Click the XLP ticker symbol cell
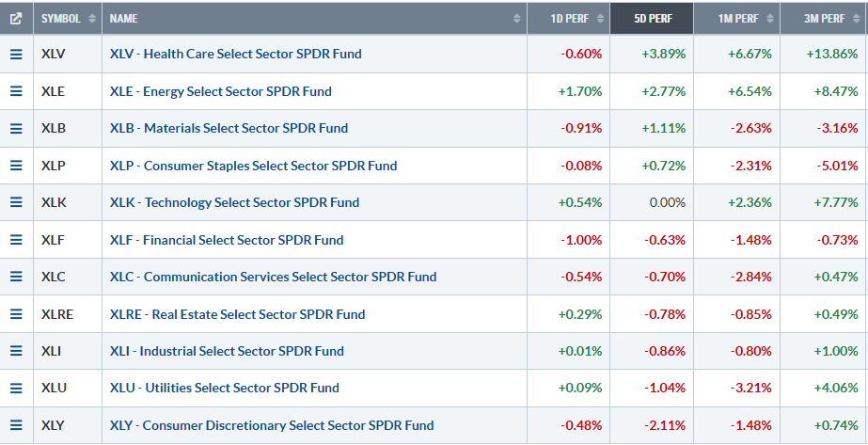Viewport: 868px width, 445px height. [x=54, y=166]
